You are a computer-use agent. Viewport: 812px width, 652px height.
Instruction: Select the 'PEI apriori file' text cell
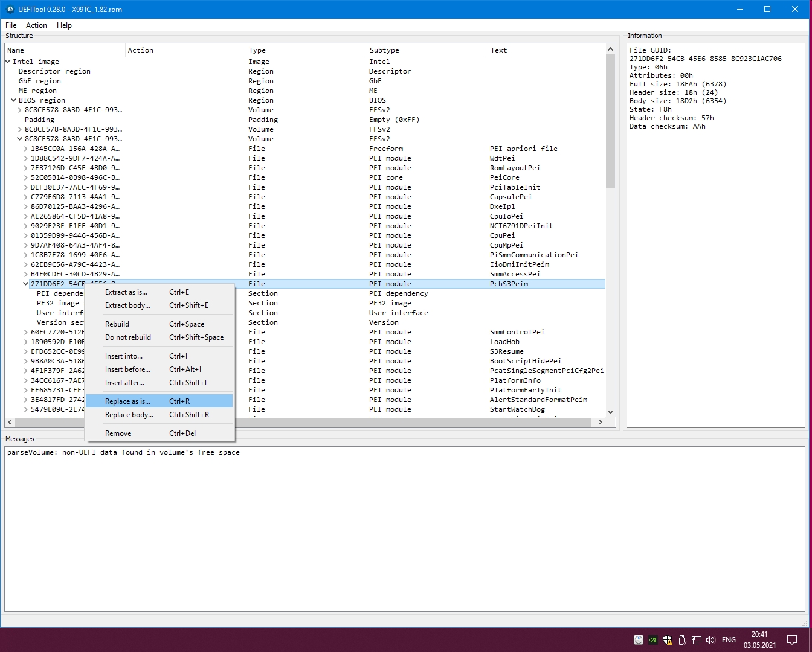pos(523,149)
